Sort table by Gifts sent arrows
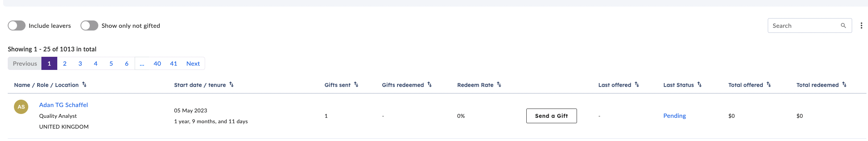The image size is (868, 141). pos(356,85)
